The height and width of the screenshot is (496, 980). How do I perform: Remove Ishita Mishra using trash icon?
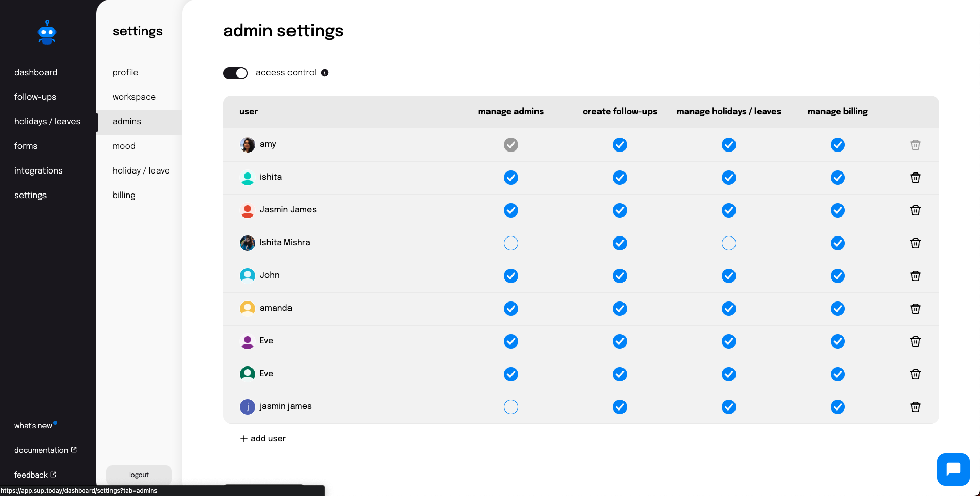[916, 243]
